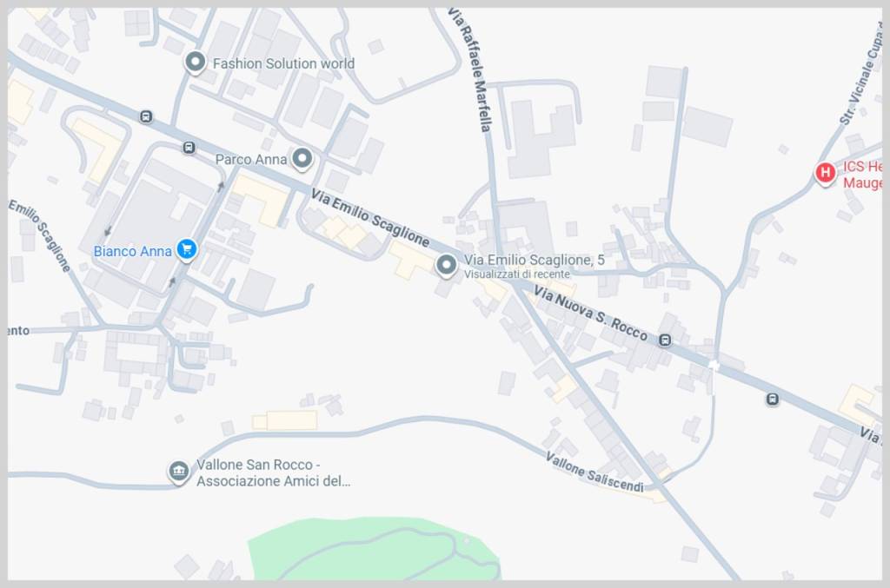This screenshot has height=588, width=890.
Task: Click the bus stop icon left of Parco Anna
Action: pos(189,148)
